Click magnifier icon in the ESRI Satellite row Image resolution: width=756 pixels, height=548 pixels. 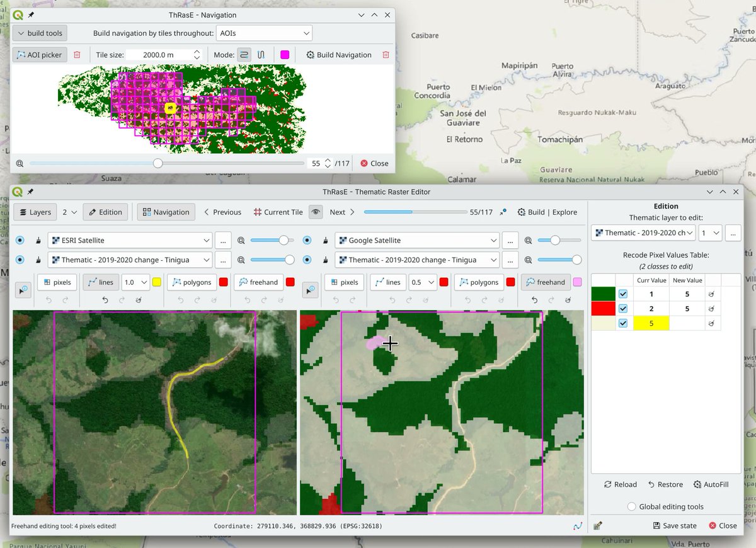click(x=241, y=241)
